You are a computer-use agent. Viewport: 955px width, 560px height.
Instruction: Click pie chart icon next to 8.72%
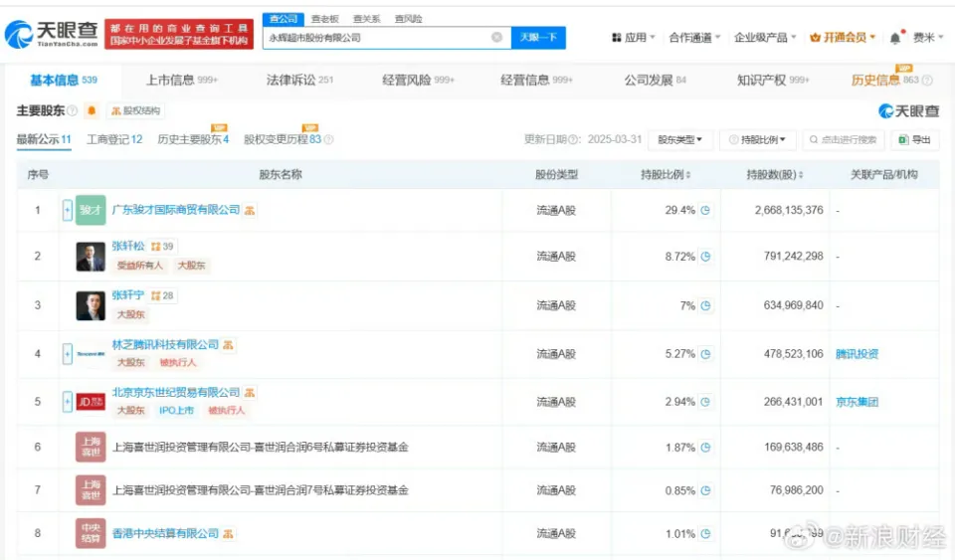[x=705, y=257]
